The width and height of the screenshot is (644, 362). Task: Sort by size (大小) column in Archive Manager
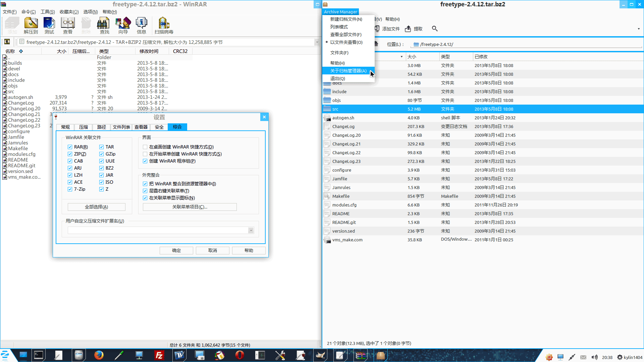pyautogui.click(x=423, y=57)
